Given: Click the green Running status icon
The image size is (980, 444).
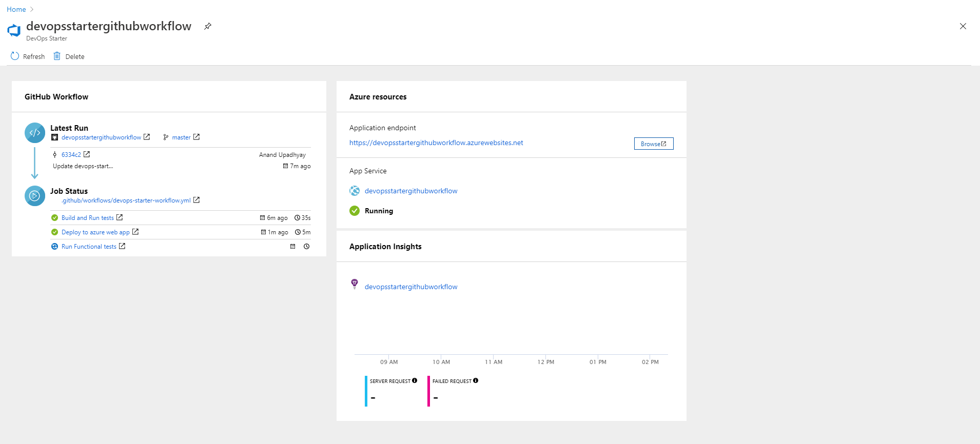Looking at the screenshot, I should tap(355, 211).
